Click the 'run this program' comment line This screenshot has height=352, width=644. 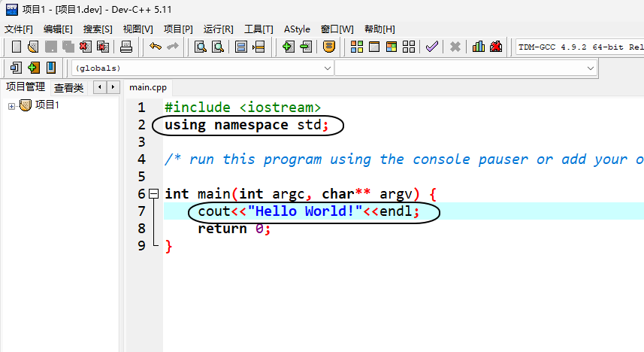(404, 159)
